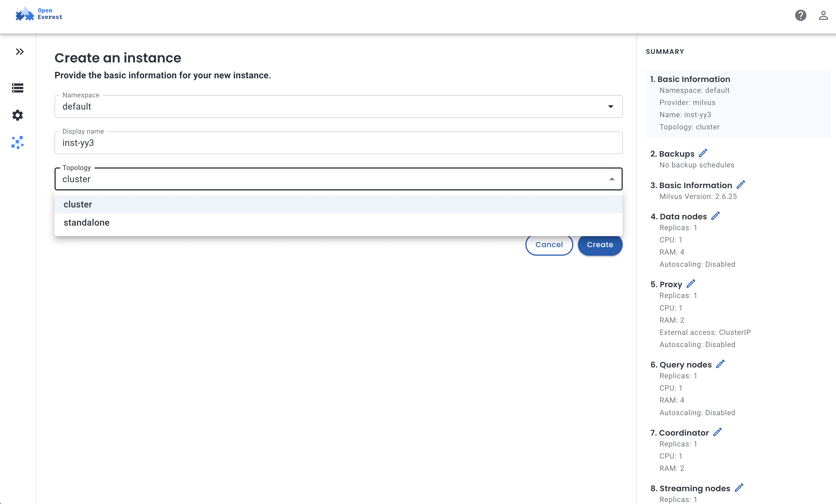The height and width of the screenshot is (504, 836).
Task: Select the standalone topology option
Action: [338, 222]
